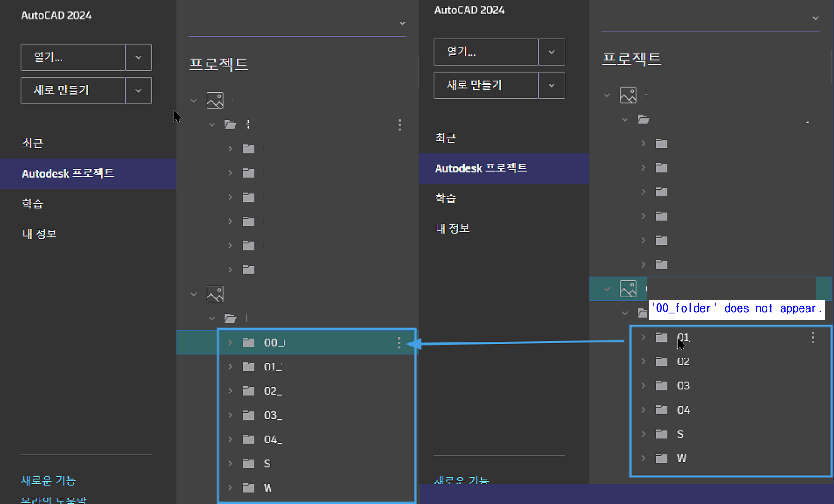Click the folder icon next to 'W' in right panel
The width and height of the screenshot is (834, 504).
661,458
